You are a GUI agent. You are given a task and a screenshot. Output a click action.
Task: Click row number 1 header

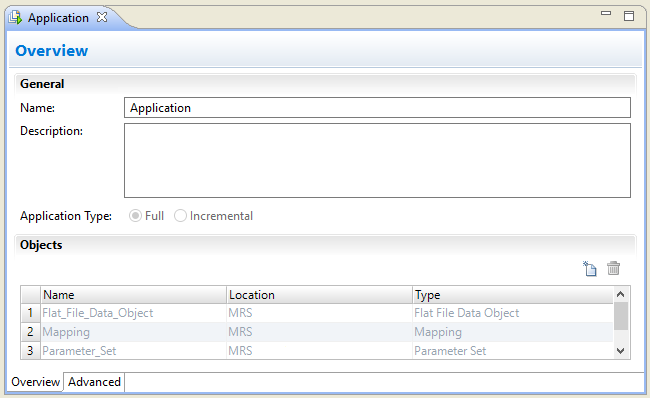[30, 313]
